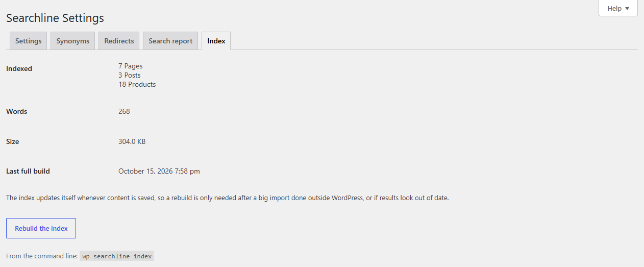Select the Index tab

coord(216,41)
